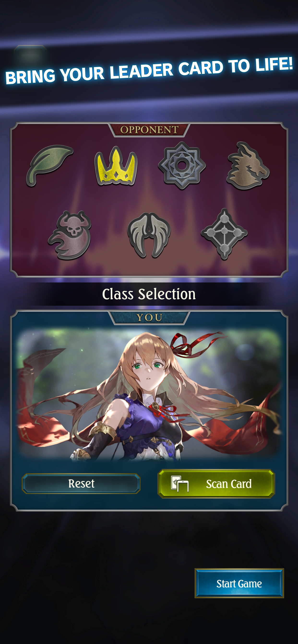Choose the horned skull Shadowcraft icon
Image resolution: width=298 pixels, height=644 pixels.
pos(70,235)
